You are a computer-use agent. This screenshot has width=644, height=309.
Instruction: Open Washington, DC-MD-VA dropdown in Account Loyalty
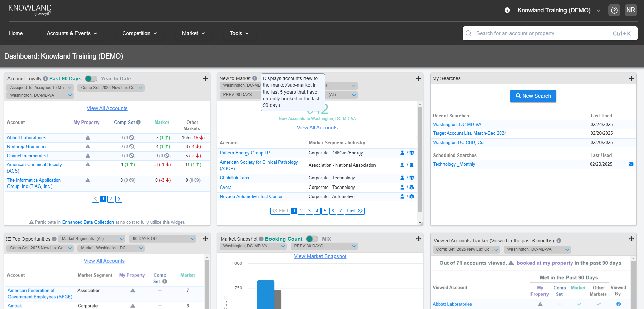tap(40, 95)
